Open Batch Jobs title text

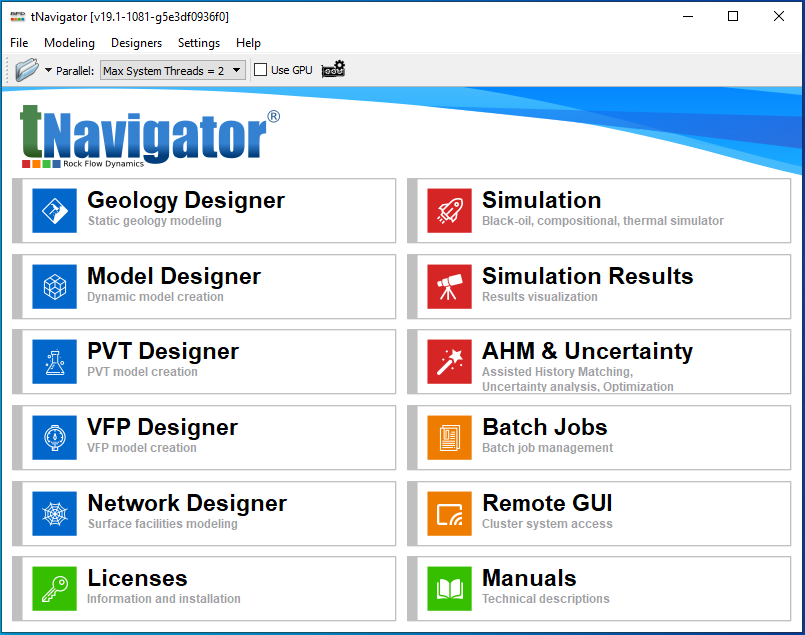(545, 427)
